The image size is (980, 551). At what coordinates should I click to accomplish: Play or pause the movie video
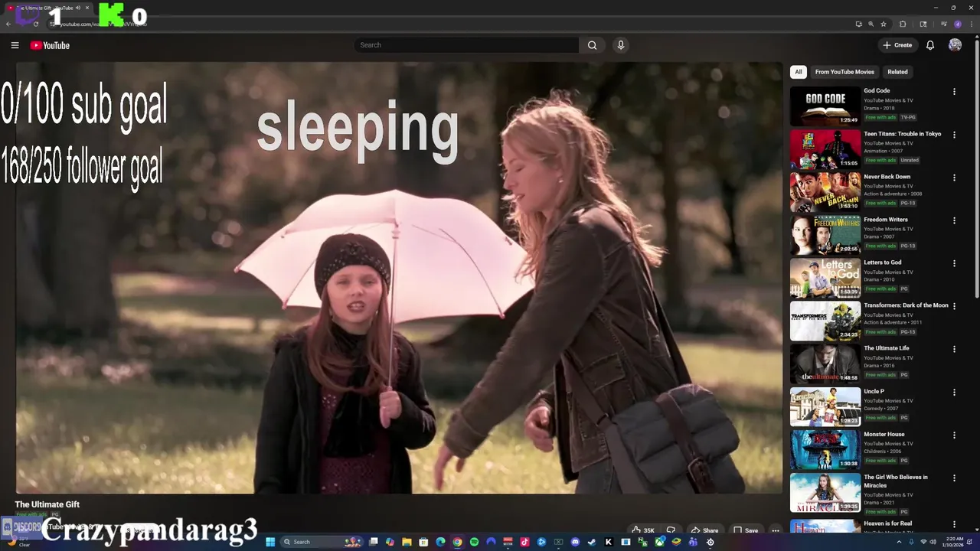pos(399,278)
